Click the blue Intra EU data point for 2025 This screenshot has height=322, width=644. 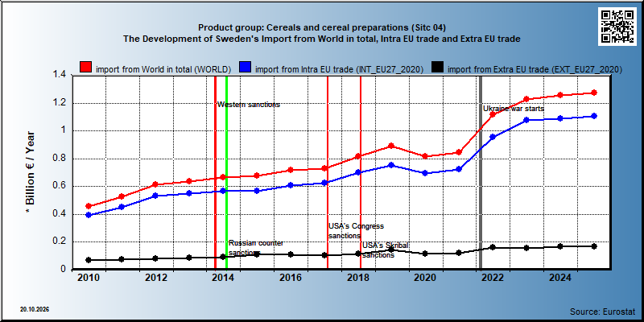(594, 116)
